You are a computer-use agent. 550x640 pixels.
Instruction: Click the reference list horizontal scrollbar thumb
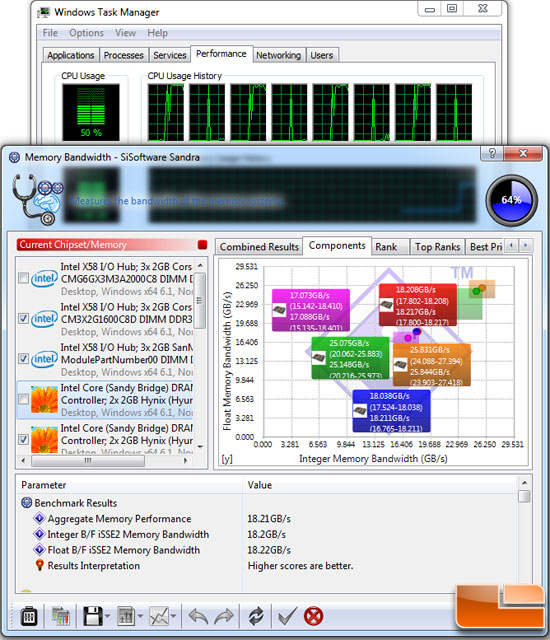pos(88,460)
